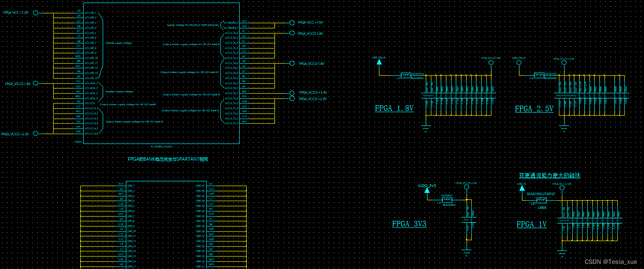Click the VDD_2.5V power flag above FPGA 2.5V
Image resolution: width=644 pixels, height=269 pixels.
tap(519, 63)
